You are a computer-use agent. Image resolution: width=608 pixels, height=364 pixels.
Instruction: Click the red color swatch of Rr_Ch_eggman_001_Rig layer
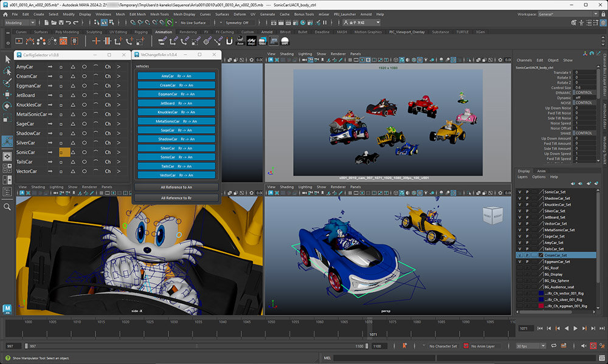(x=541, y=306)
